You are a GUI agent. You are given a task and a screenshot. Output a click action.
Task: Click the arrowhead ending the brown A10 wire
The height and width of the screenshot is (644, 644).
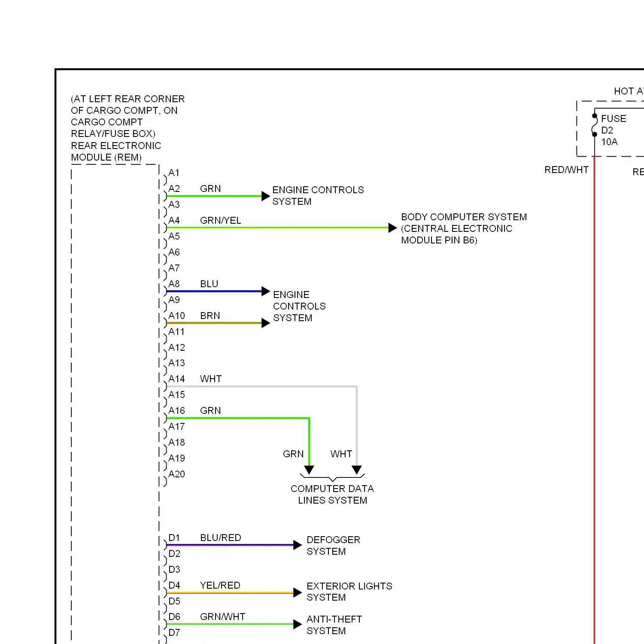tap(266, 323)
